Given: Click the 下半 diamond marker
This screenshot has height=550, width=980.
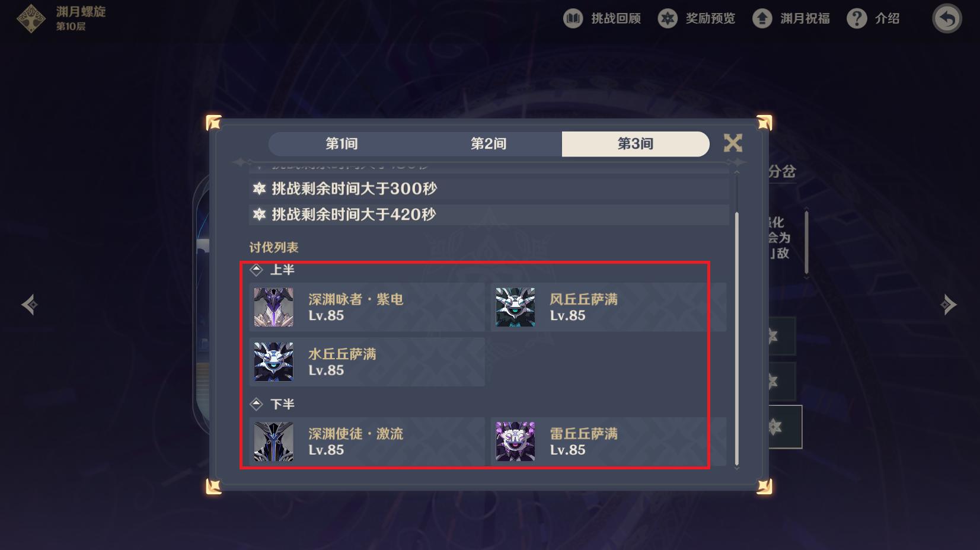Looking at the screenshot, I should point(256,404).
